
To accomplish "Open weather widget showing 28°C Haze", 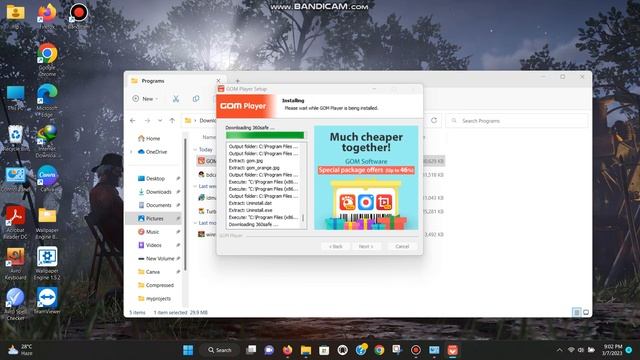I will (20, 350).
